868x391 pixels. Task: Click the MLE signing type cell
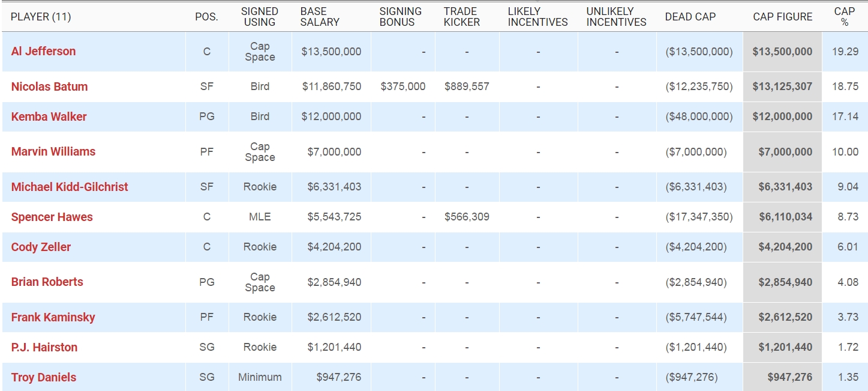pos(260,217)
